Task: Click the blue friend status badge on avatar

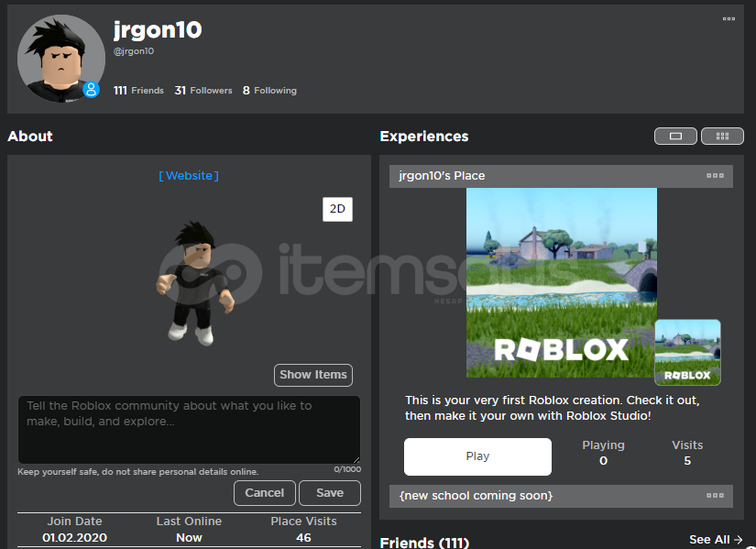Action: [91, 90]
